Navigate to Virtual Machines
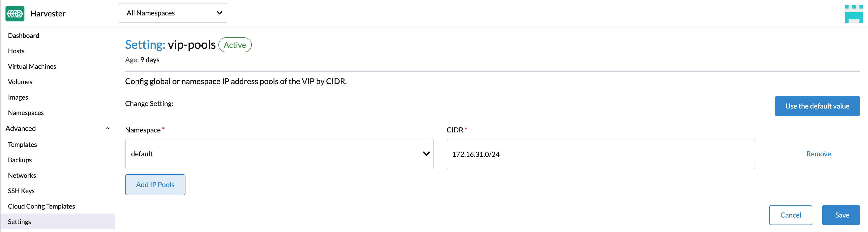 pos(32,66)
